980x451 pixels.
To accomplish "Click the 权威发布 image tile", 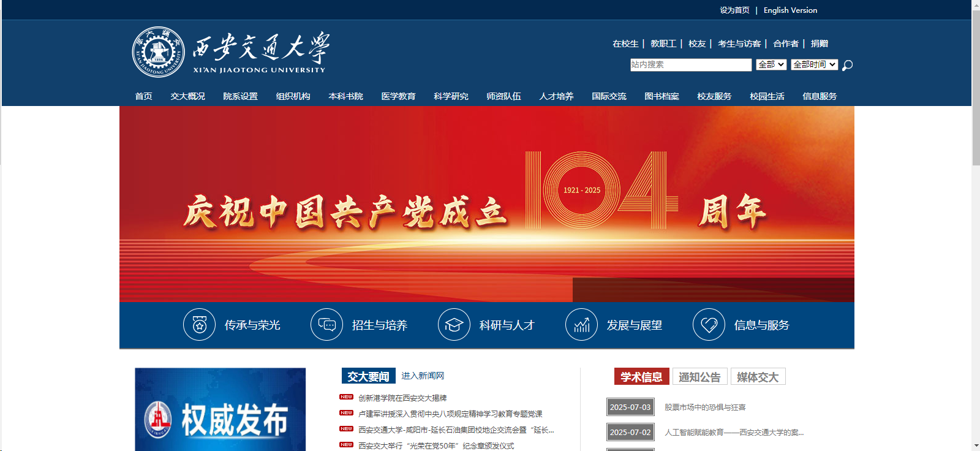I will pos(221,409).
